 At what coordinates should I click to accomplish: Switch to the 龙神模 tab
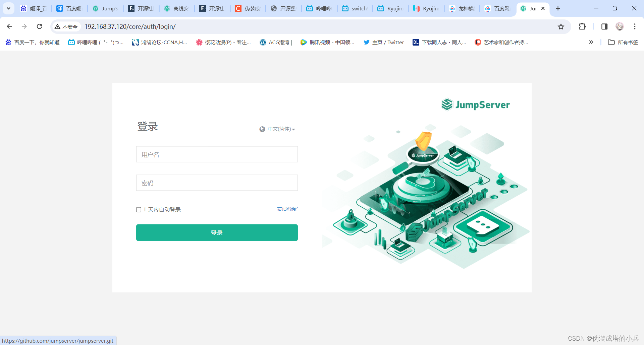pos(462,8)
